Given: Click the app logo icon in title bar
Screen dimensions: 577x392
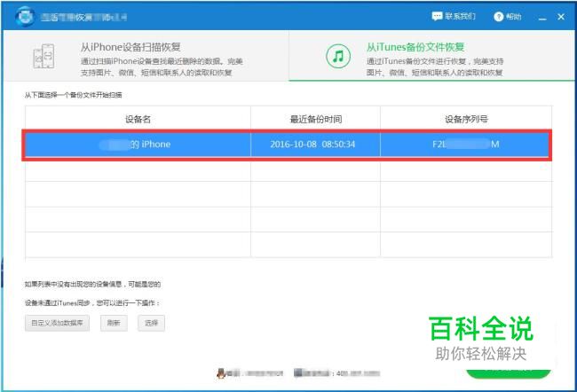Looking at the screenshot, I should click(x=25, y=17).
